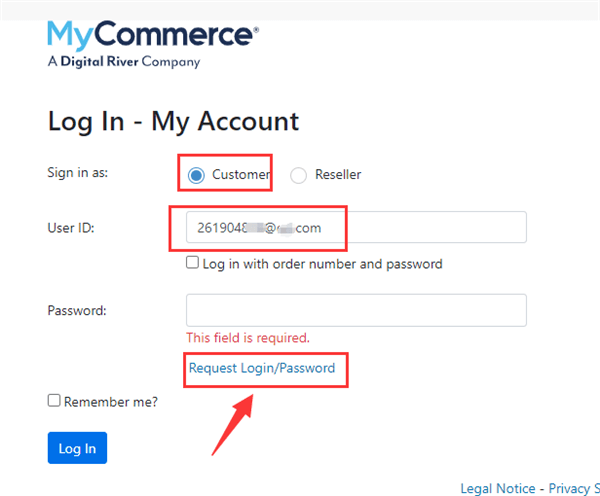Open the Privacy footer link
The height and width of the screenshot is (496, 600).
point(575,488)
